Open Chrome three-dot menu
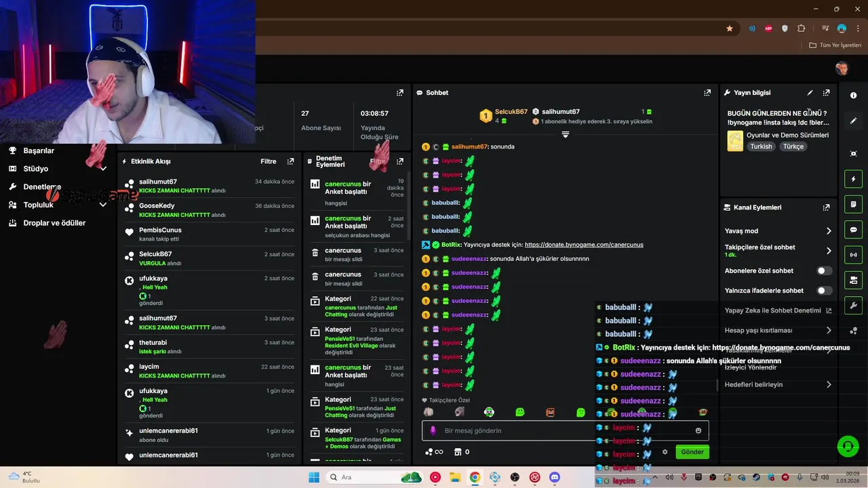 click(x=858, y=28)
